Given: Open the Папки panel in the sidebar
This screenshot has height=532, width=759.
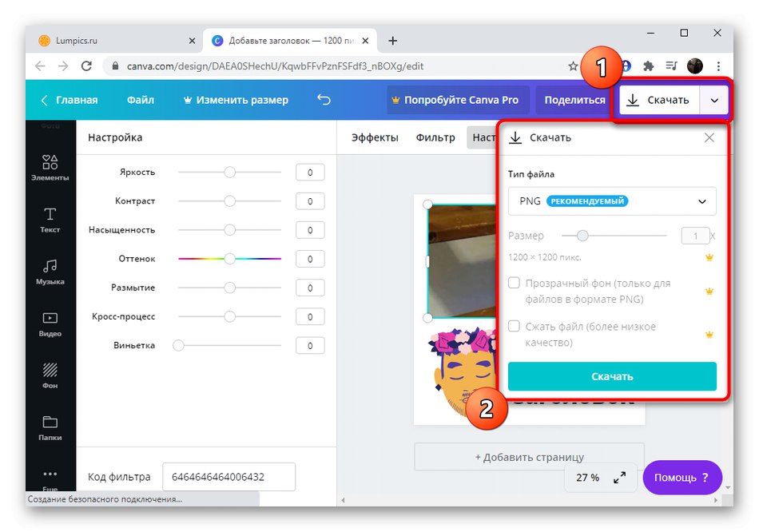Looking at the screenshot, I should (x=50, y=429).
